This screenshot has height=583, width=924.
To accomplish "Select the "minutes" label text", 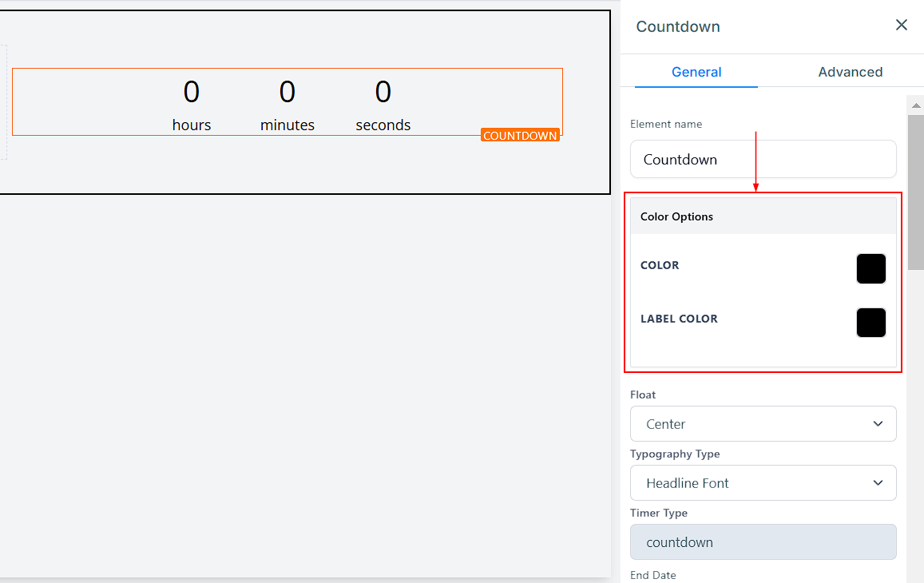I will tap(288, 125).
